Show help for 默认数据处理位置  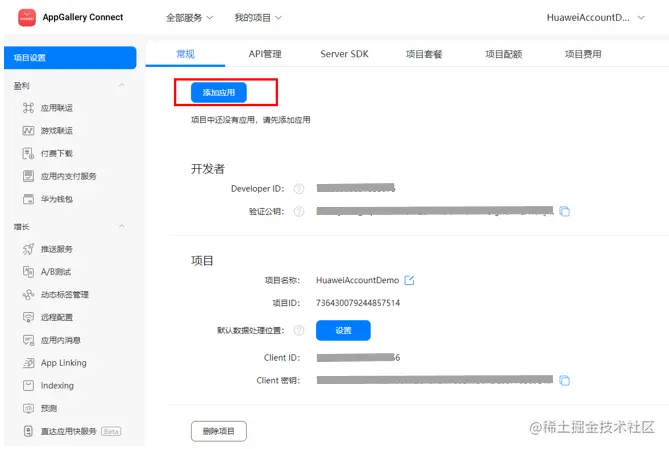click(299, 330)
